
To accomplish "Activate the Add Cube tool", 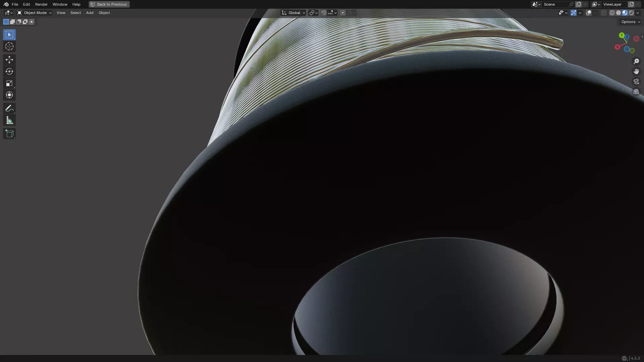I will click(9, 134).
